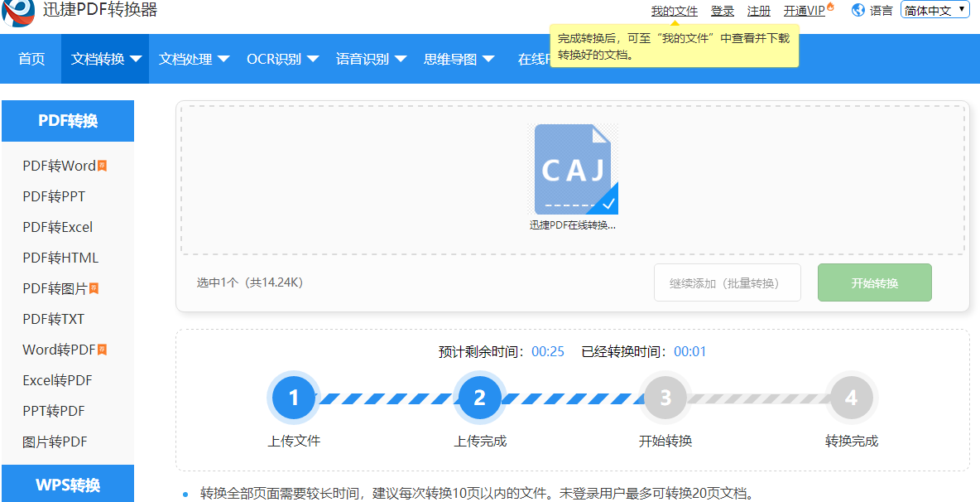Open the 思维导图 menu
The image size is (980, 502).
point(459,58)
